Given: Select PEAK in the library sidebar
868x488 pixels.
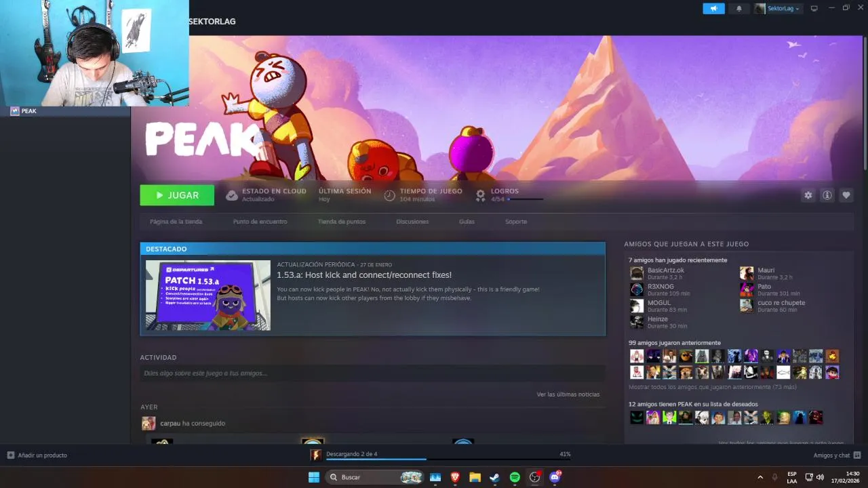Looking at the screenshot, I should (x=65, y=111).
